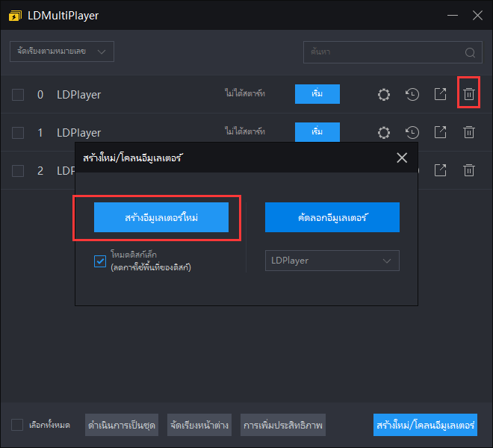Open backup/restore icon for LDPlayer 0
The width and height of the screenshot is (493, 448).
pyautogui.click(x=412, y=94)
